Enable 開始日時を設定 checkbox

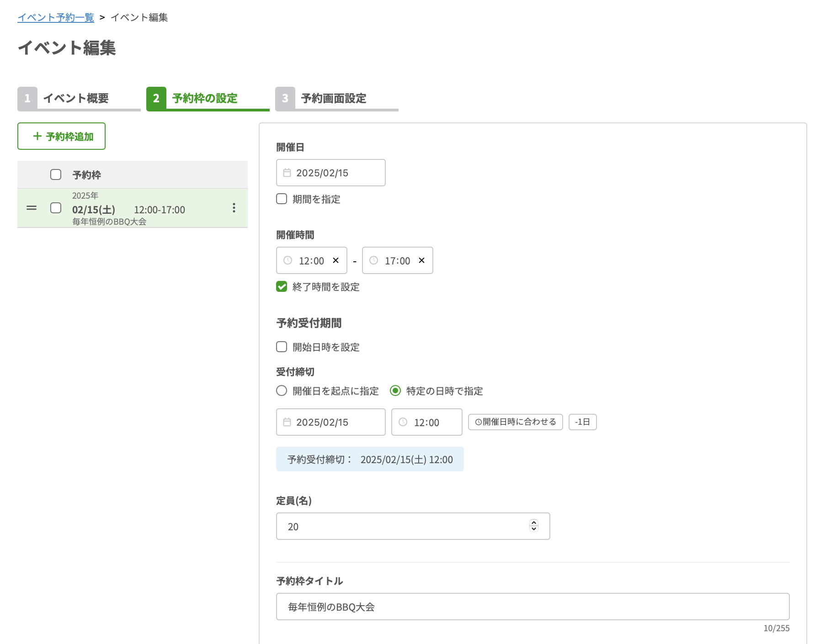[282, 347]
